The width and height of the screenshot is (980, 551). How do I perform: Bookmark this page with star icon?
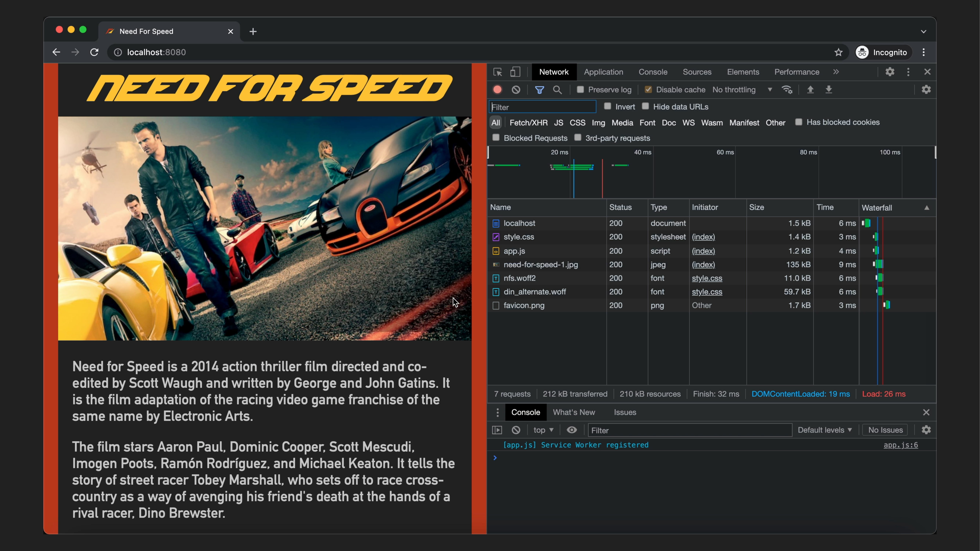[x=839, y=52]
